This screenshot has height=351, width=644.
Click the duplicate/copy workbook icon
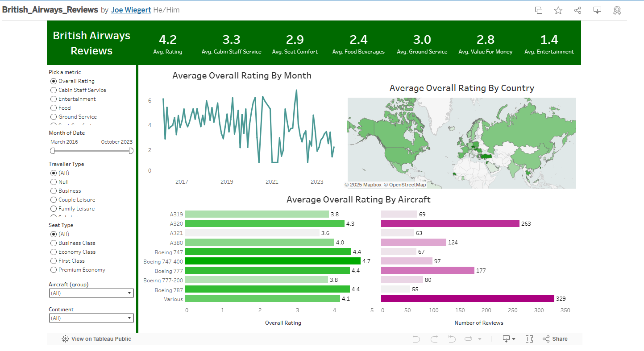coord(539,10)
